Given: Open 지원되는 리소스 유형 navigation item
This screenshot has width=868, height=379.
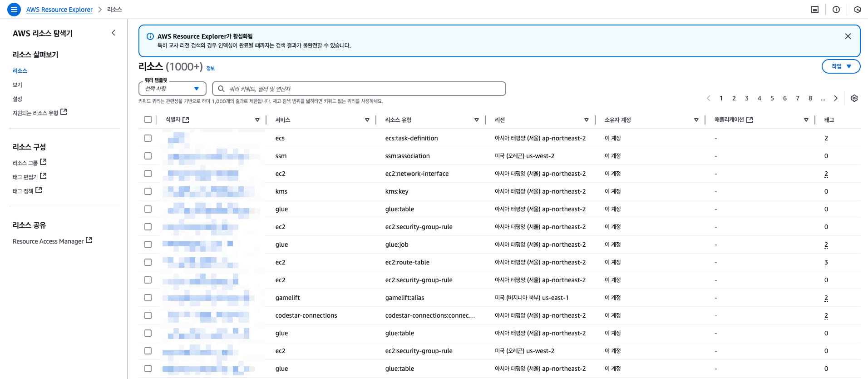Looking at the screenshot, I should 35,113.
